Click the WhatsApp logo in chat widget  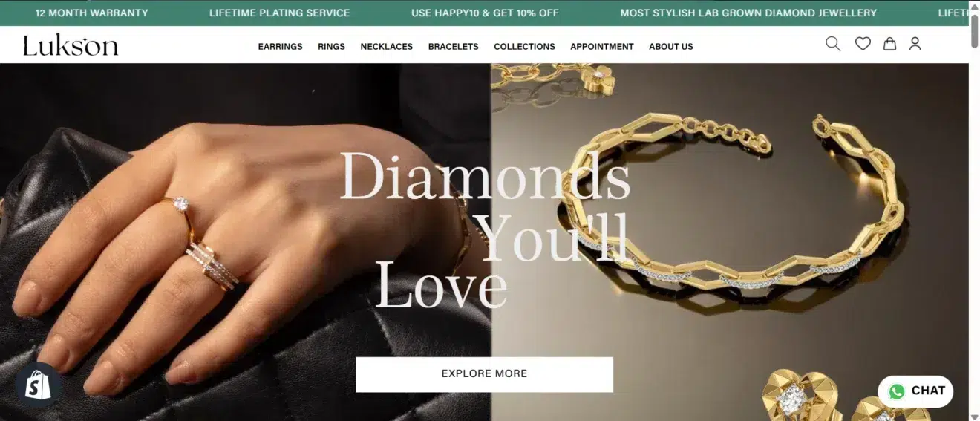tap(897, 391)
